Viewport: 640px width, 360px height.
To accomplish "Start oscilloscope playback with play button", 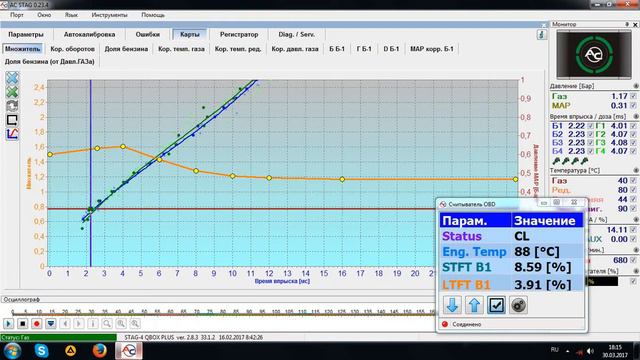I will click(x=9, y=324).
